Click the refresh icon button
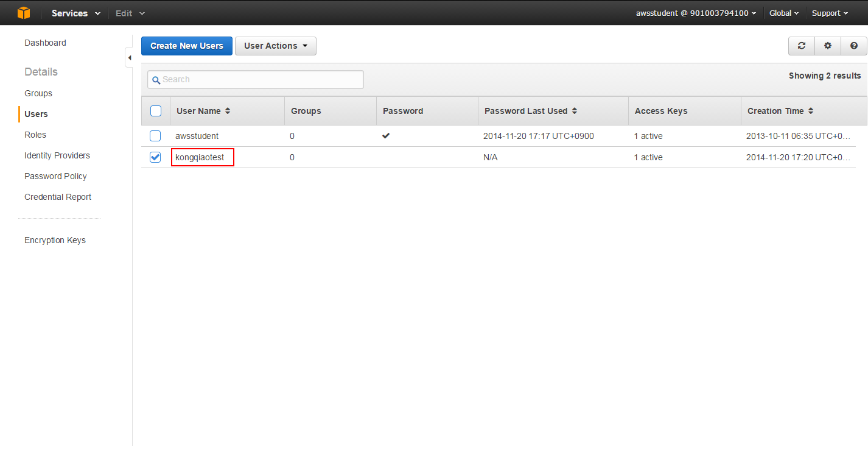Screen dimensions: 868x457 click(801, 46)
